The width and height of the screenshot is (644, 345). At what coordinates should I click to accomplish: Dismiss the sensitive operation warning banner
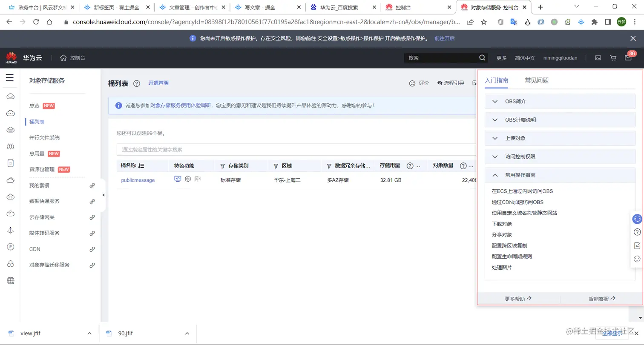click(x=633, y=38)
